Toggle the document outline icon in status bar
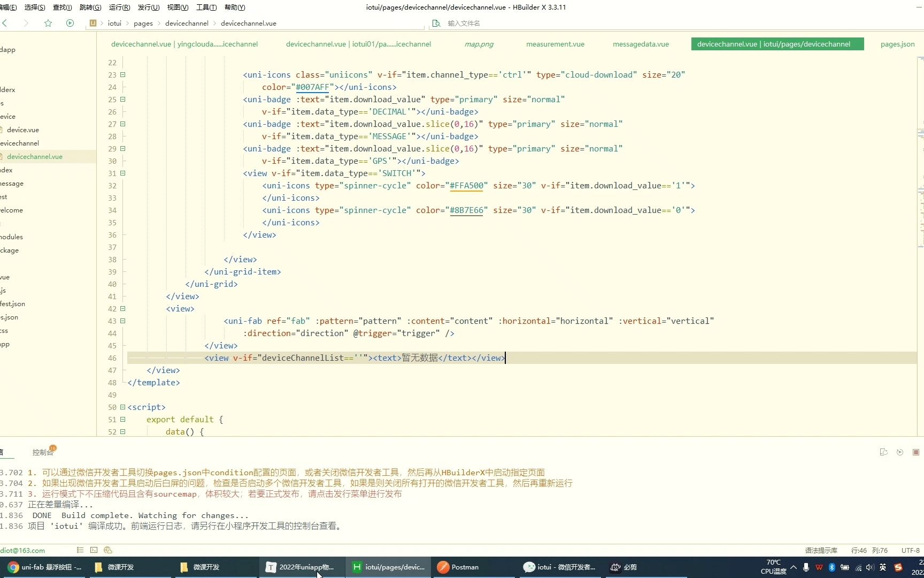The width and height of the screenshot is (924, 578). 80,550
